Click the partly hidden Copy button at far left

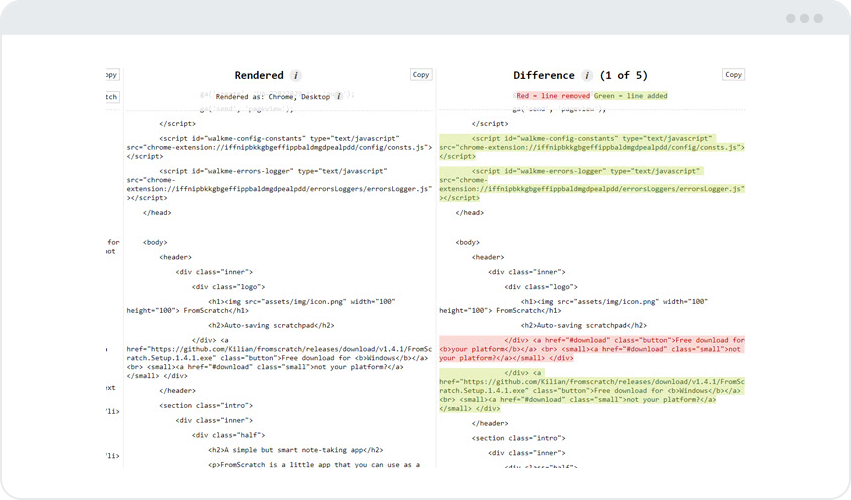(x=112, y=75)
